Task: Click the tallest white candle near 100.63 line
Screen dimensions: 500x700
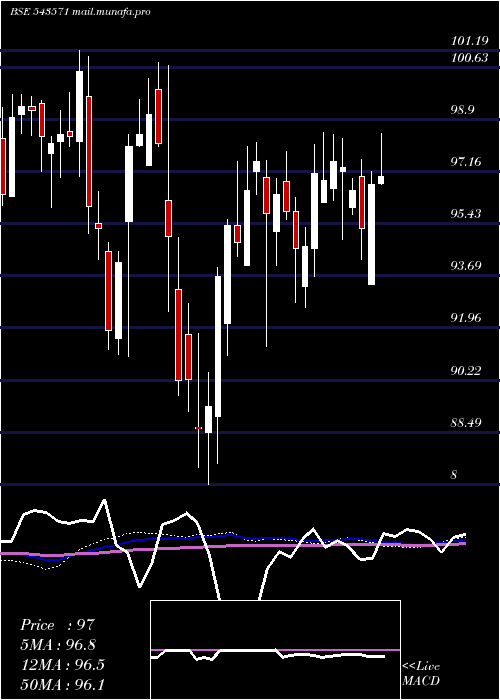Action: pyautogui.click(x=79, y=106)
